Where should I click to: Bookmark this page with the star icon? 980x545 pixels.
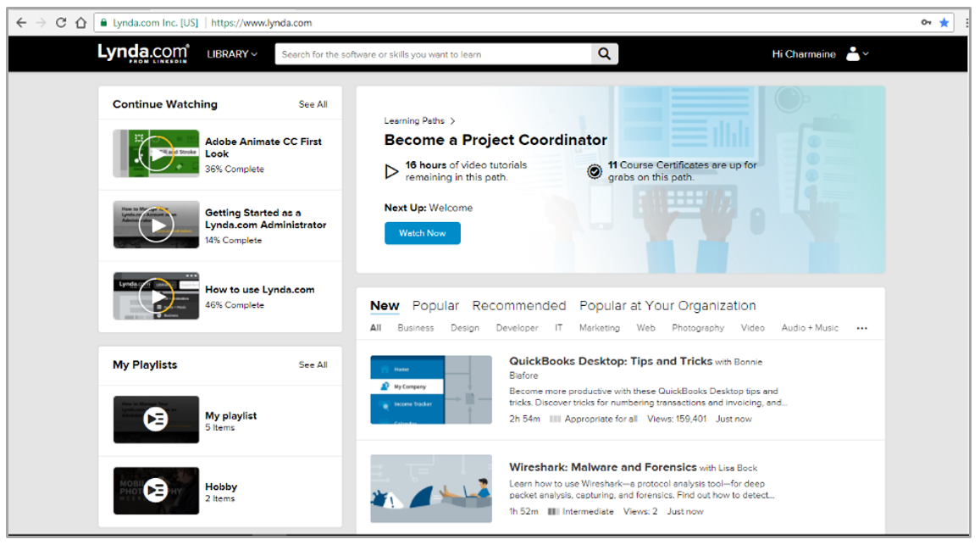pos(944,23)
